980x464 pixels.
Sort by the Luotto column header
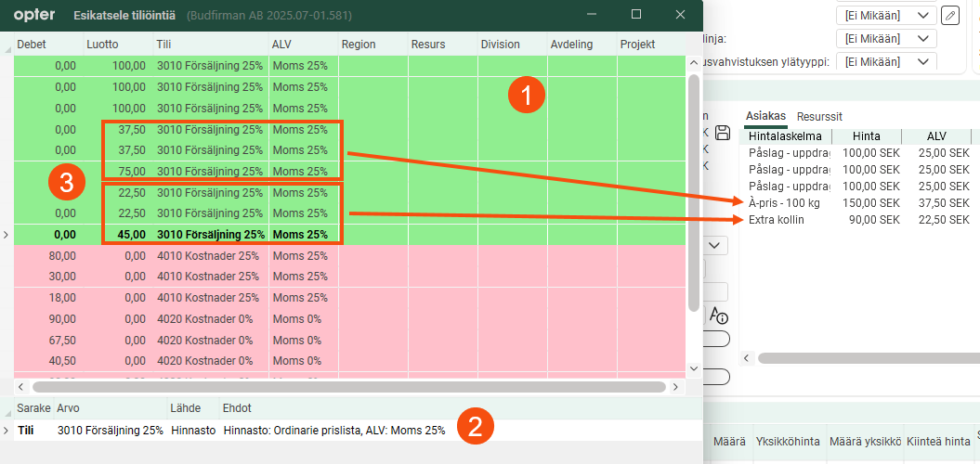116,44
